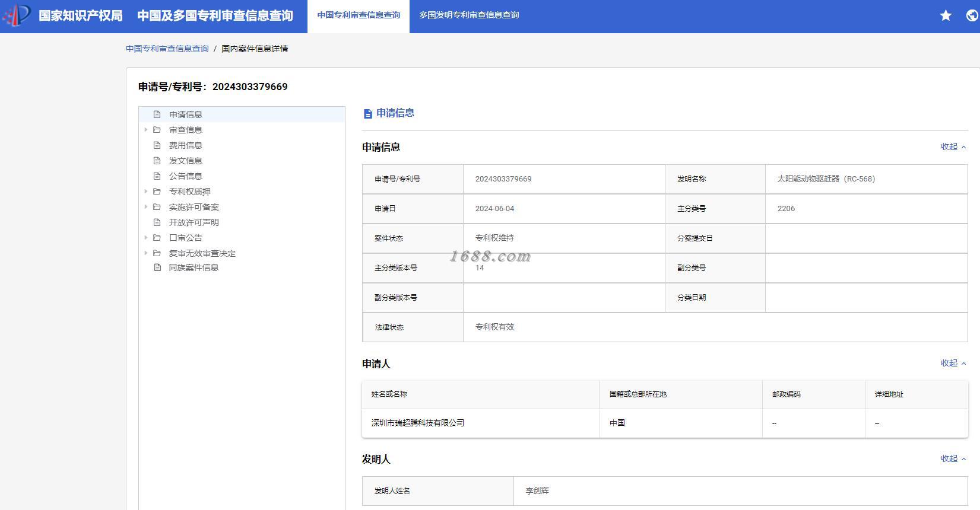This screenshot has width=980, height=510.
Task: Select 发文信息 in the left tree
Action: (186, 161)
